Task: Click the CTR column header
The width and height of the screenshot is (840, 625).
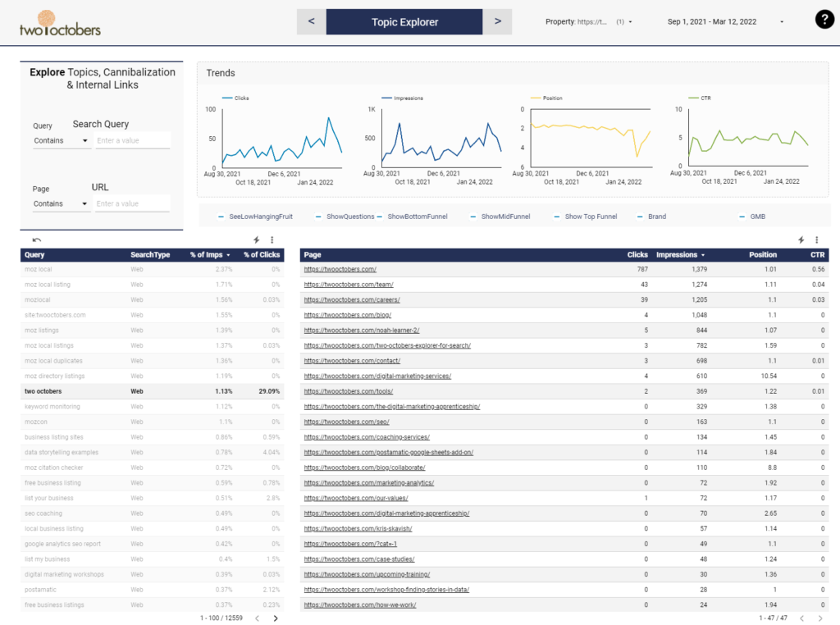Action: (x=818, y=255)
